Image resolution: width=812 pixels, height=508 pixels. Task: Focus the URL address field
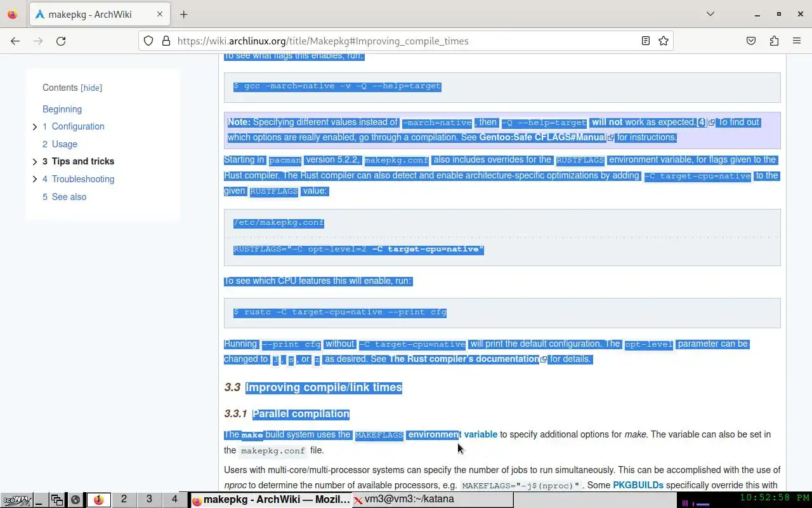(x=406, y=41)
